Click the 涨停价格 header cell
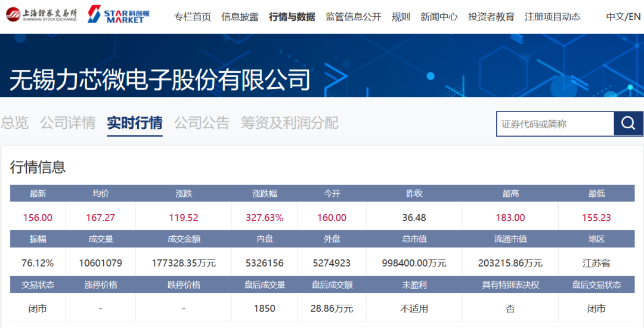644x328 pixels. coord(101,284)
